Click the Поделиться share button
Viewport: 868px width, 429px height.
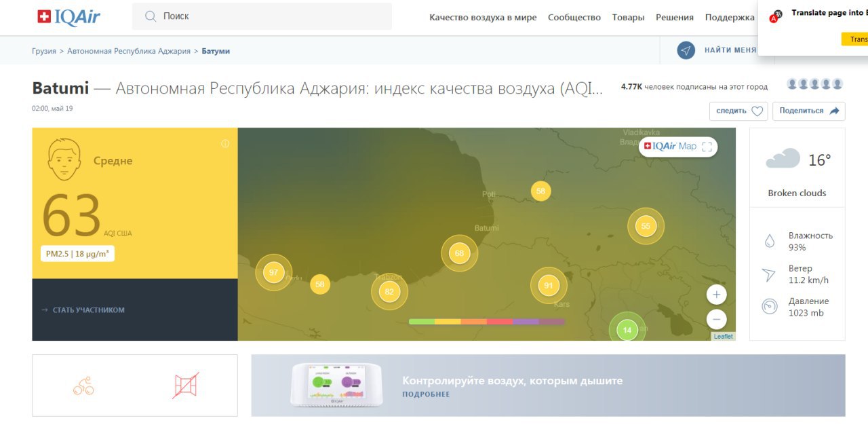point(809,111)
